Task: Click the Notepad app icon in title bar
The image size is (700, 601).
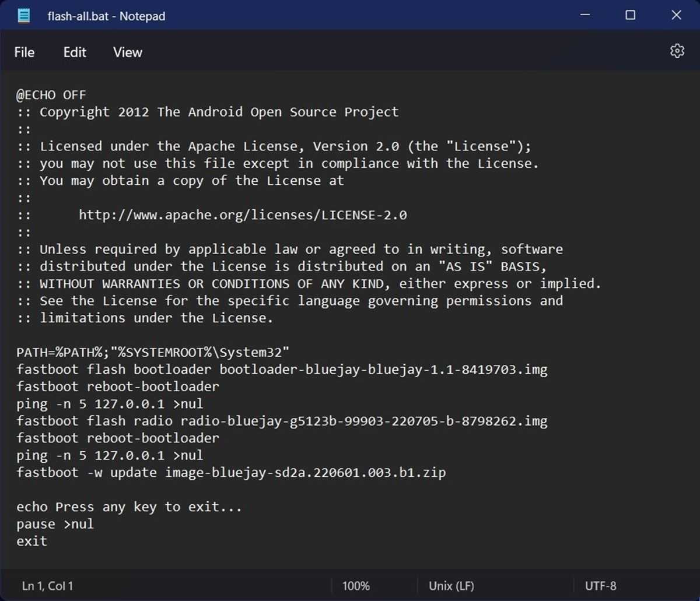Action: coord(24,16)
